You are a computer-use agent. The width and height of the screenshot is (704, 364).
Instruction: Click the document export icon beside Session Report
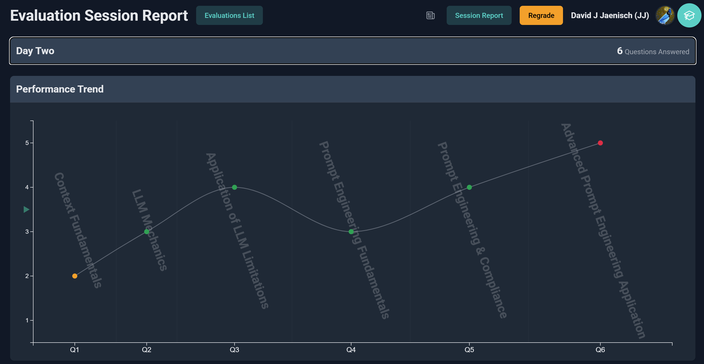click(x=430, y=16)
